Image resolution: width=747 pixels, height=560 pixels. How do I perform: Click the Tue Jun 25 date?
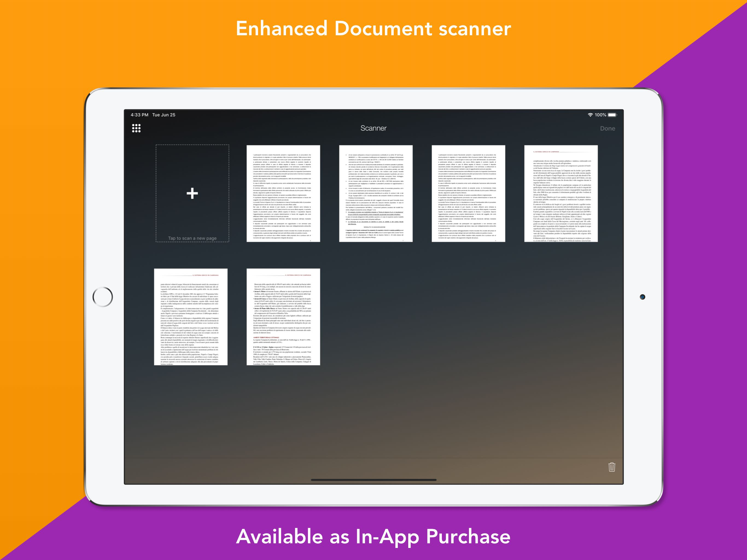pos(164,115)
